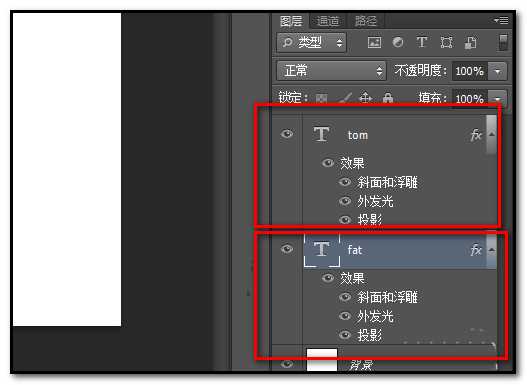Click the 填充 fill value field
The width and height of the screenshot is (527, 385).
tap(470, 99)
